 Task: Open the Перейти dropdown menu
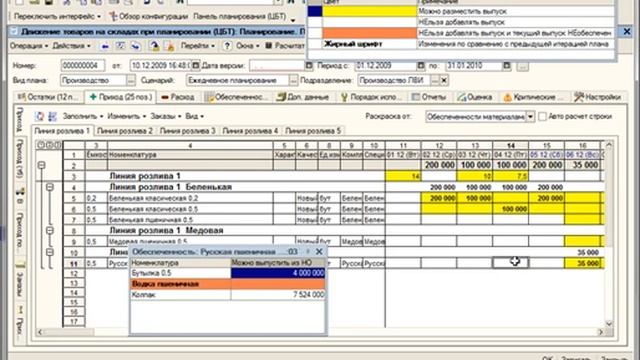(x=198, y=46)
